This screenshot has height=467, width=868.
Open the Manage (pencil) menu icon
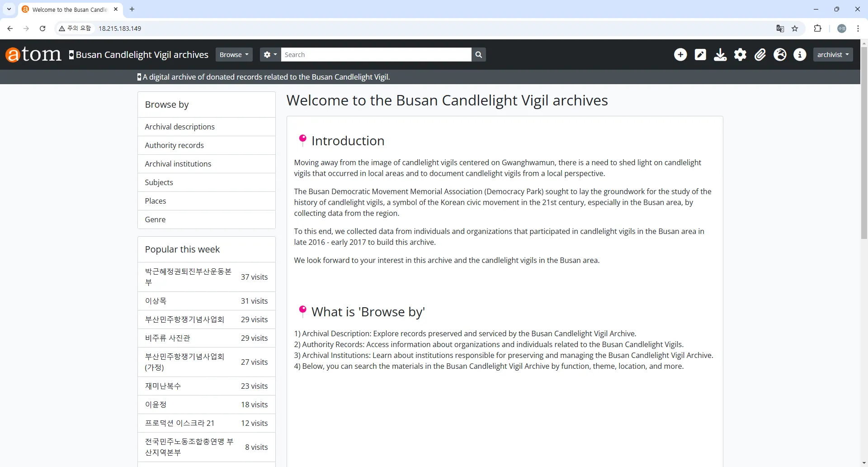700,55
